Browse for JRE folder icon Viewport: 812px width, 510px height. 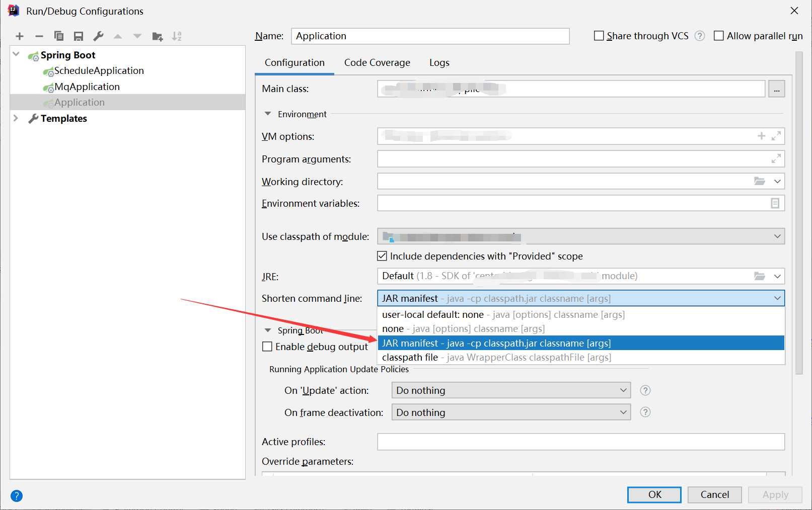point(760,276)
